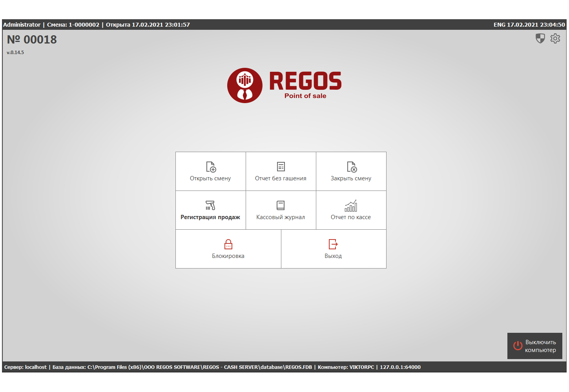The height and width of the screenshot is (392, 569).
Task: Open Отчет по кассе
Action: pyautogui.click(x=351, y=210)
